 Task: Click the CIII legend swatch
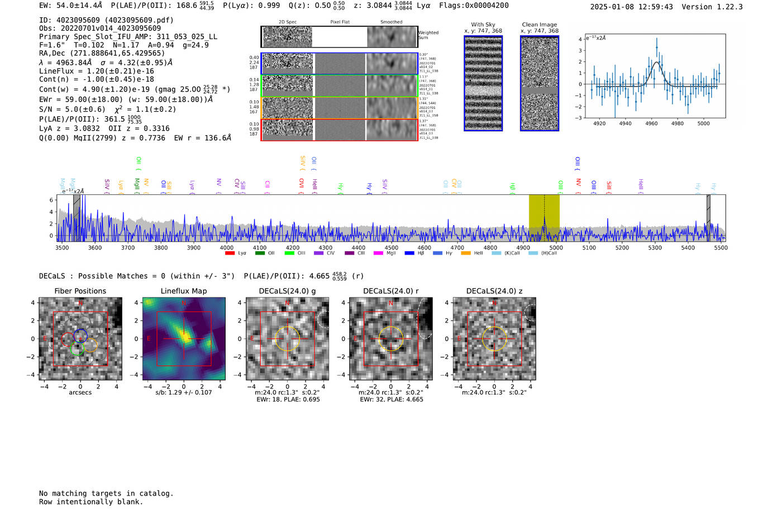pos(350,253)
